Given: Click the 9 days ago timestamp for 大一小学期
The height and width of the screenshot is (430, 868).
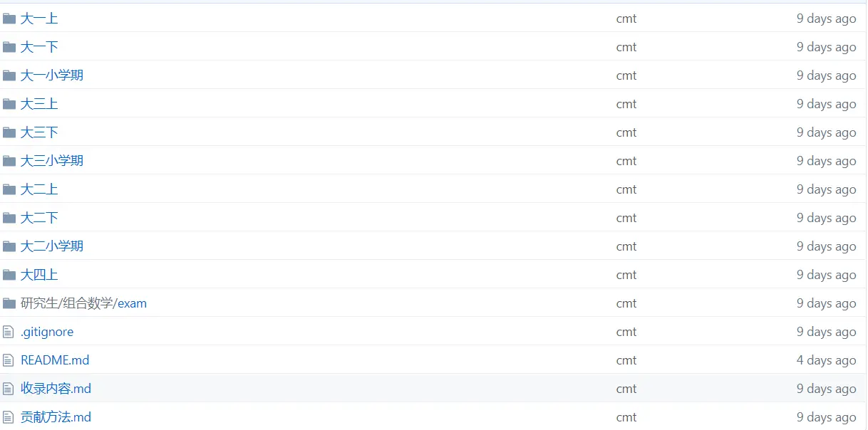Looking at the screenshot, I should pyautogui.click(x=826, y=75).
